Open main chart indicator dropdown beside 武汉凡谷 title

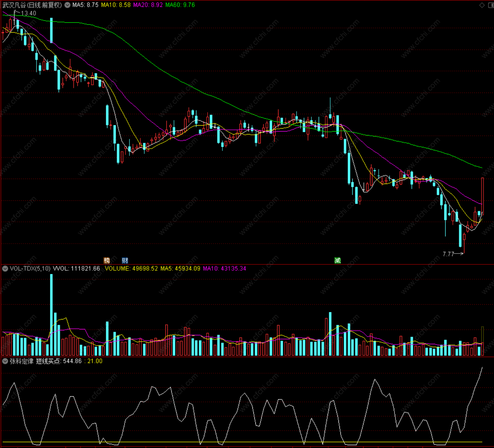(68, 5)
